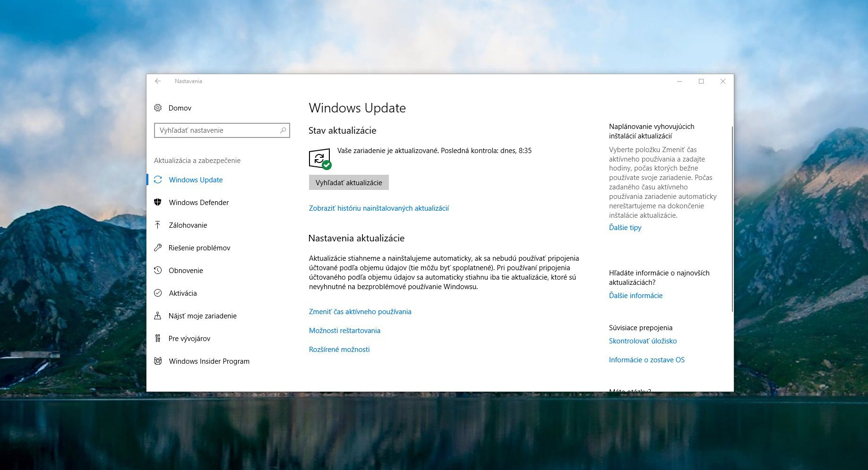The image size is (868, 470).
Task: Click the Pre vývojárov tools icon
Action: pos(158,338)
